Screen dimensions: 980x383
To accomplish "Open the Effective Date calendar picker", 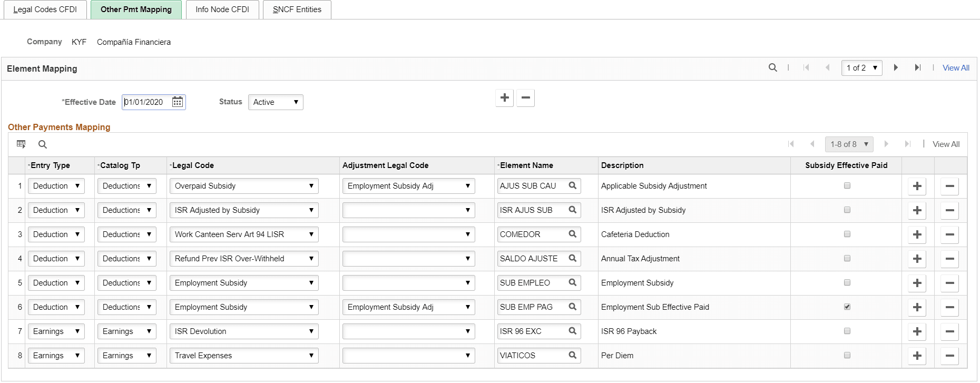I will point(178,102).
